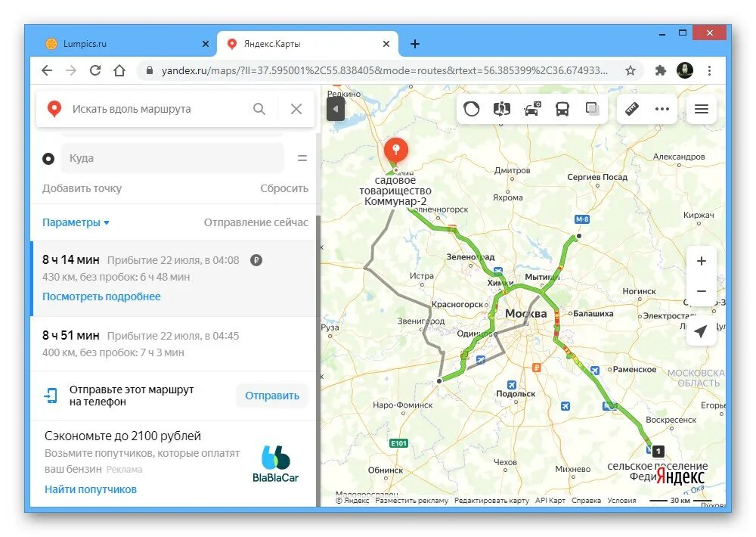Click Добавить точку link

pos(82,188)
